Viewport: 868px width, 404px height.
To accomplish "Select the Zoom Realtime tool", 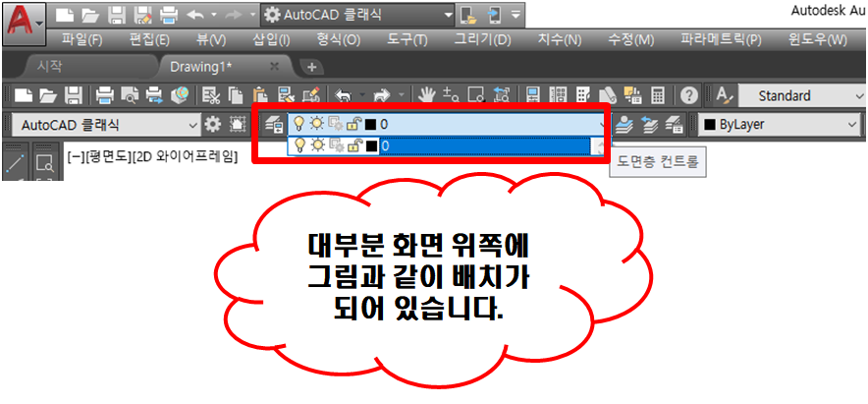I will (x=451, y=96).
